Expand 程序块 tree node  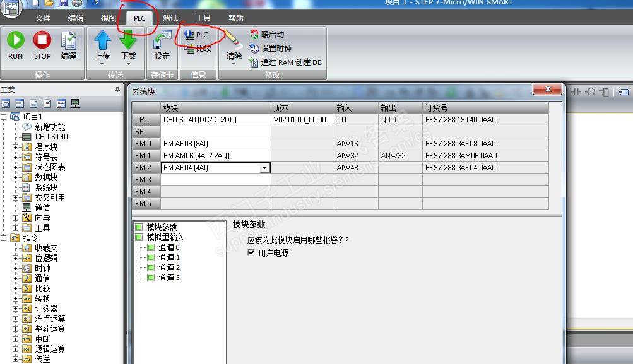click(x=15, y=147)
